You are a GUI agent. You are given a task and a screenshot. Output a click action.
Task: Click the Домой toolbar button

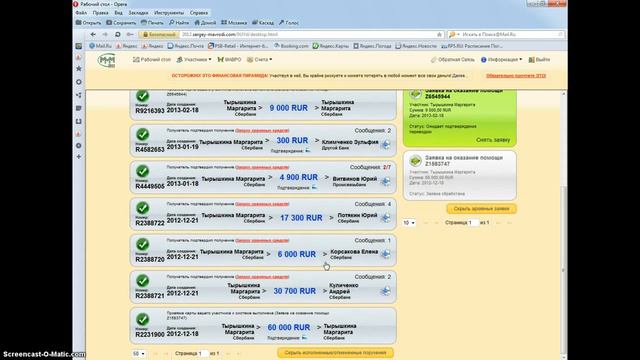tap(205, 23)
